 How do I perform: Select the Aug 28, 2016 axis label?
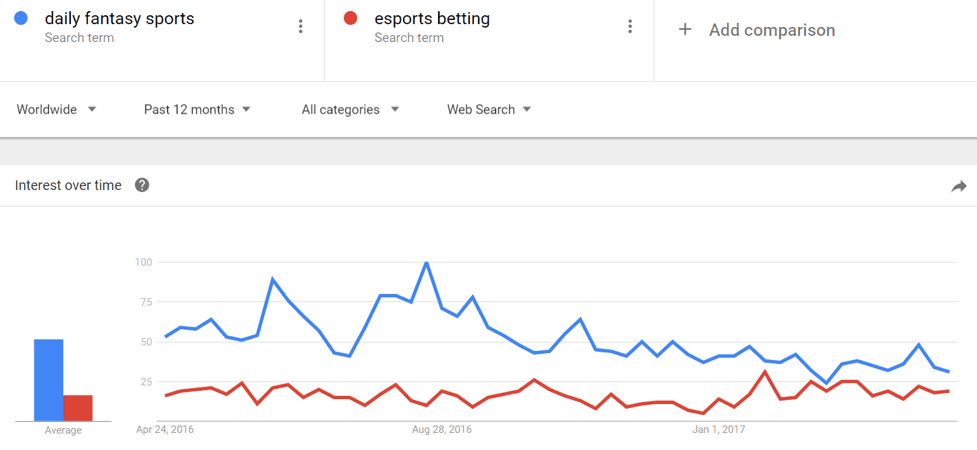(x=442, y=430)
